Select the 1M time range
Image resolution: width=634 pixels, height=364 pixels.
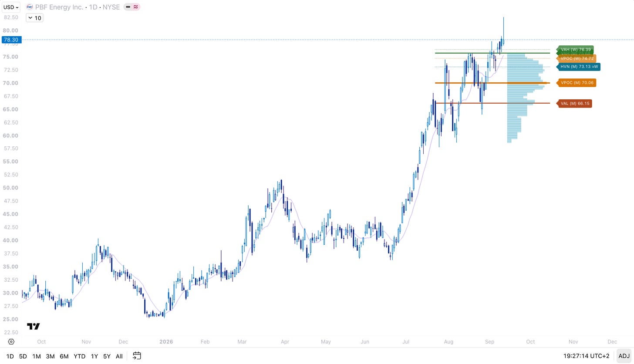click(37, 356)
